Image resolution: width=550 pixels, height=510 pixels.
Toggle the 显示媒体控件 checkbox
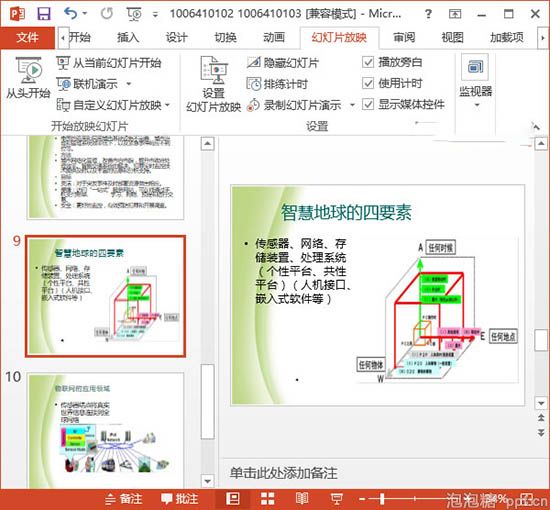[368, 104]
